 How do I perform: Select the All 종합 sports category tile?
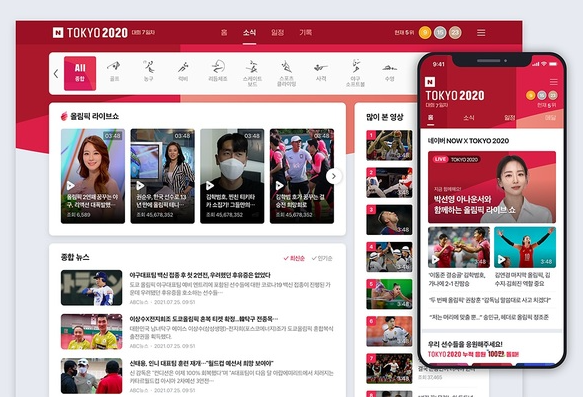click(80, 73)
